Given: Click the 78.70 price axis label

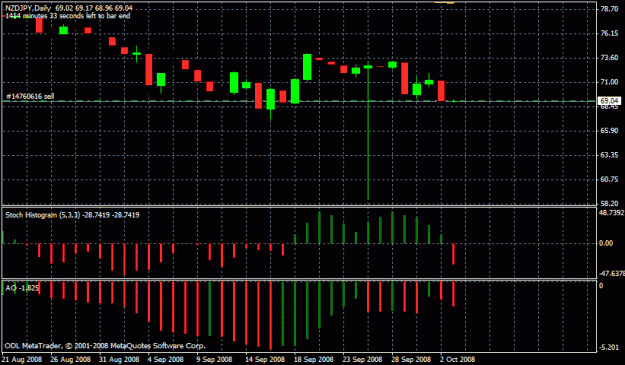Looking at the screenshot, I should tap(609, 8).
